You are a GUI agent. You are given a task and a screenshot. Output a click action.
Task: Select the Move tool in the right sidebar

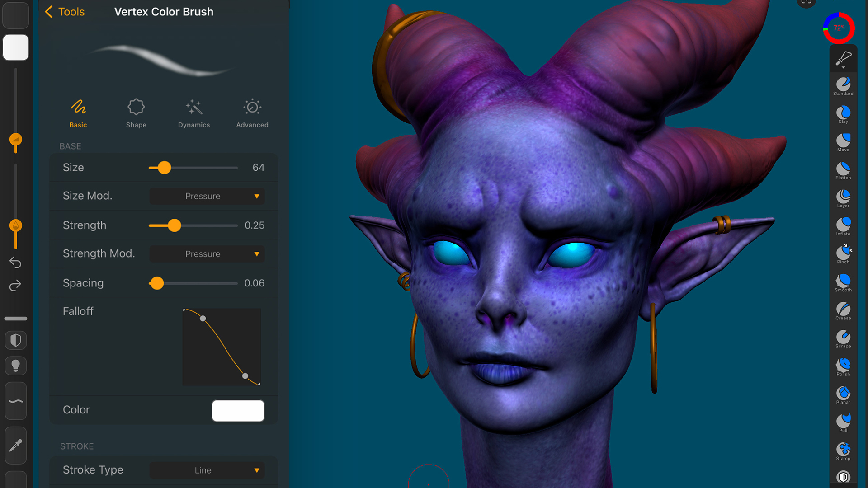pyautogui.click(x=843, y=140)
